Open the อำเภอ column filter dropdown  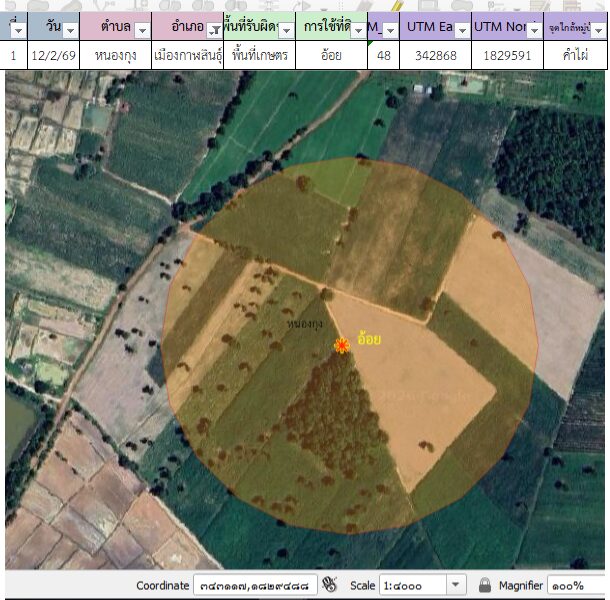click(213, 31)
